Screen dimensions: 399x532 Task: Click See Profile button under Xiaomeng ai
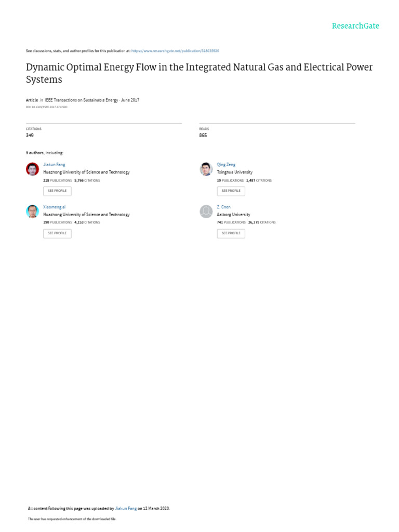[x=57, y=233]
